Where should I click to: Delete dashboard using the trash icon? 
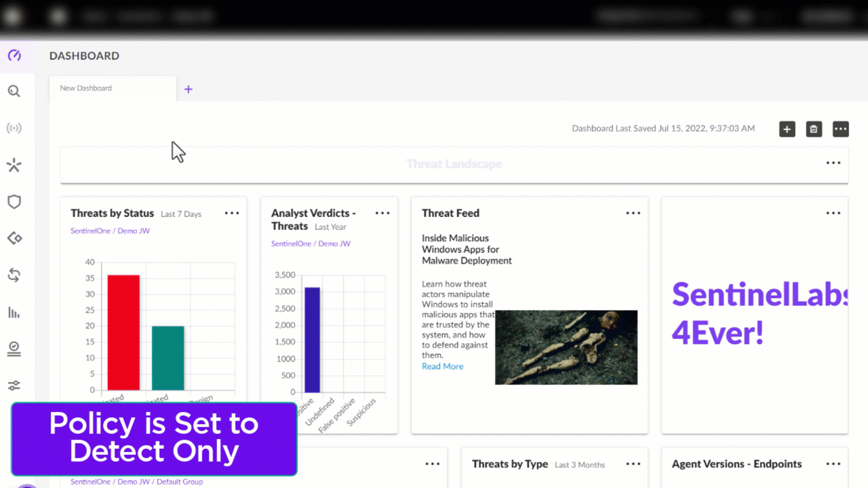pyautogui.click(x=814, y=129)
